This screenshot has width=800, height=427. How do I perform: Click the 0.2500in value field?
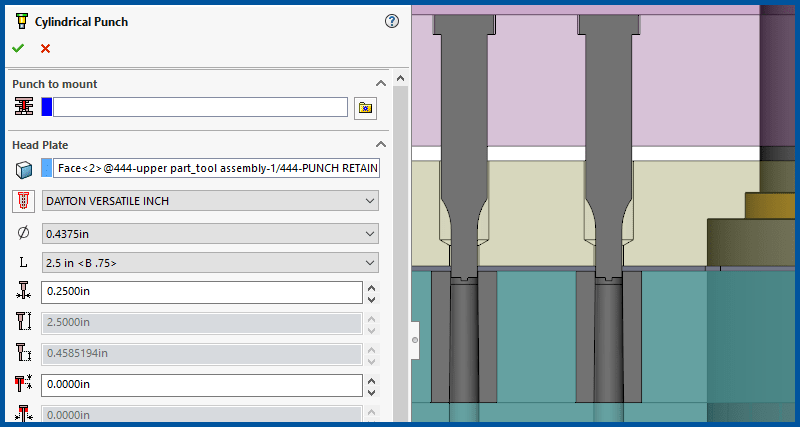200,292
